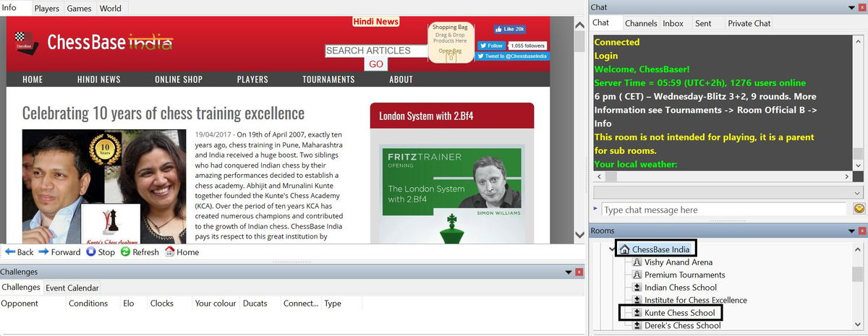Open the Chat panel dropdown arrow menu
The image size is (868, 336).
[851, 7]
